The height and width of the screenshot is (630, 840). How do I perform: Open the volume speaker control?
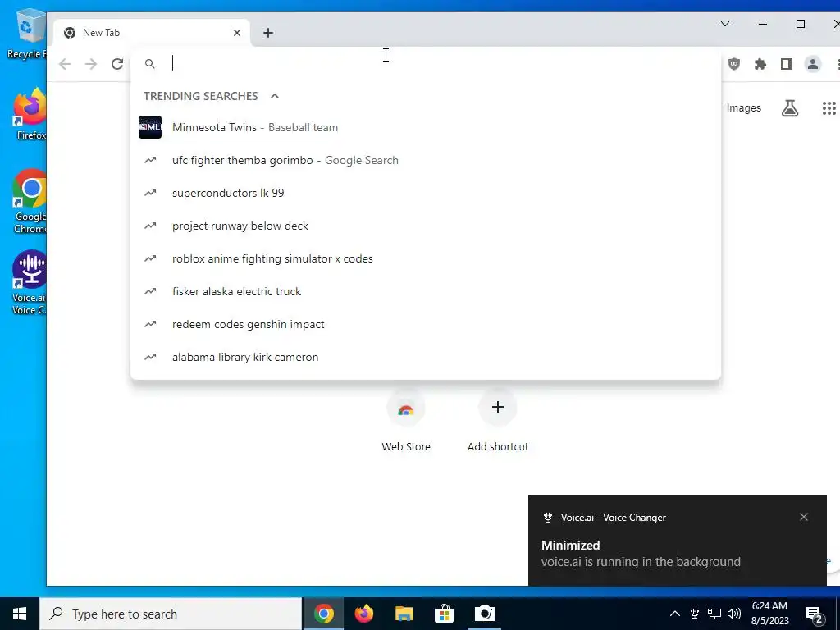pos(734,614)
